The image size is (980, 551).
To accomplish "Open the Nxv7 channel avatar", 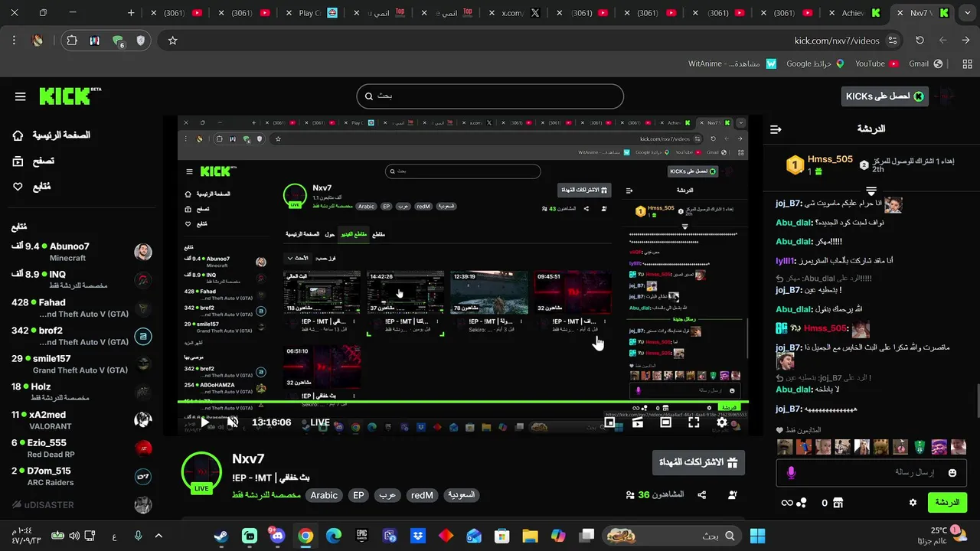I will 201,472.
